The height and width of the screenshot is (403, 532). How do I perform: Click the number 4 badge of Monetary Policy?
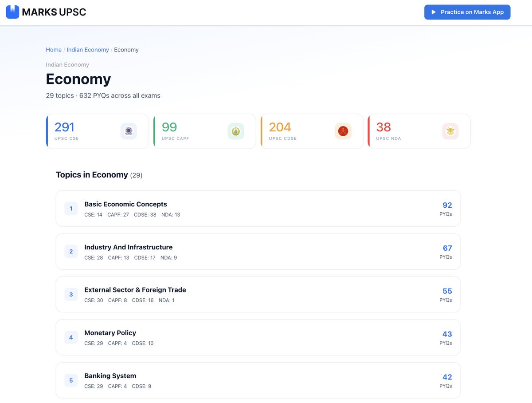(71, 337)
